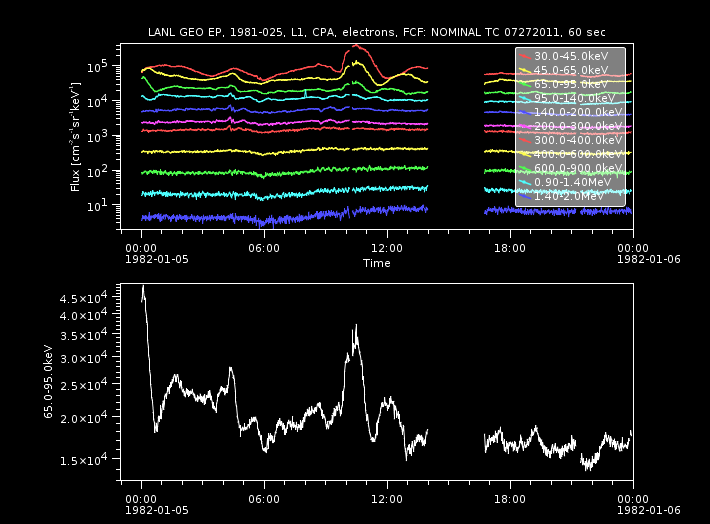Click the 06:00 tick on the lower plot

264,497
